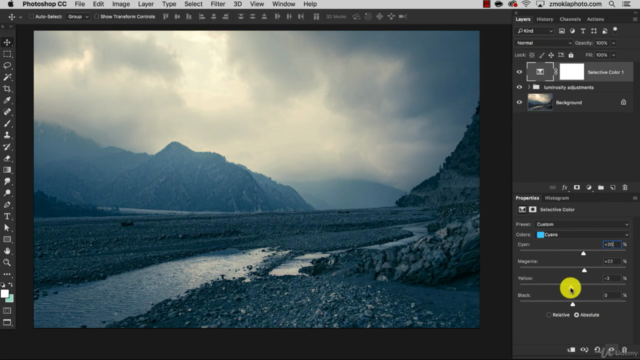Select the Dodge tool

(7, 193)
